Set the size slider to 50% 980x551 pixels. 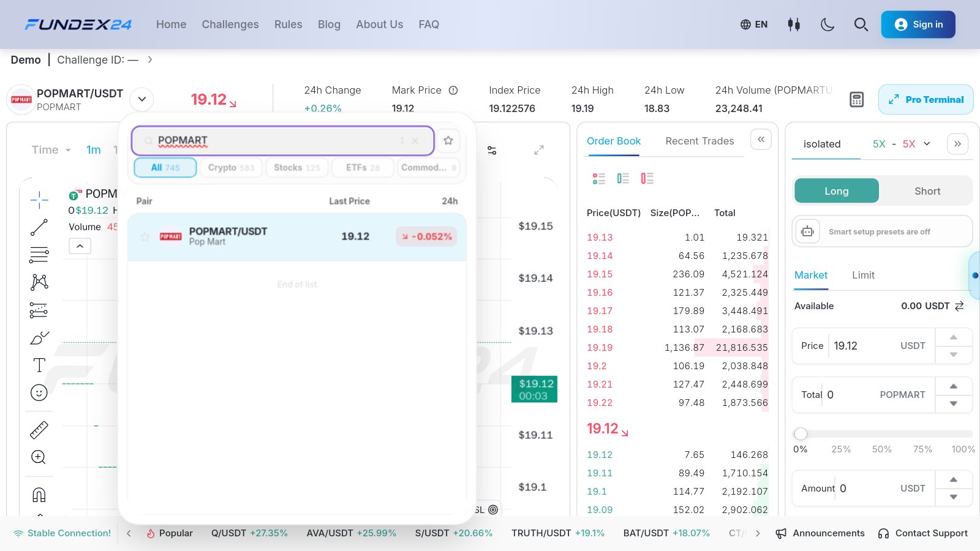(881, 449)
